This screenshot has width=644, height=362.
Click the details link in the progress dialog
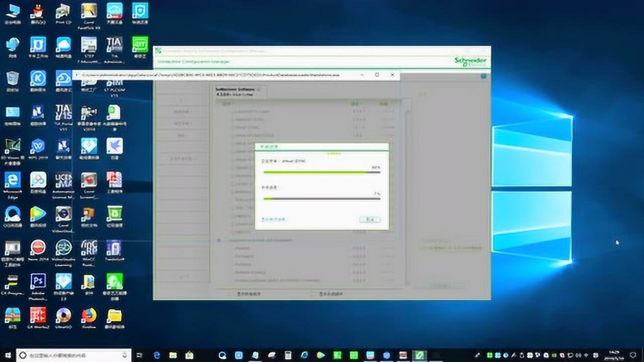click(274, 219)
